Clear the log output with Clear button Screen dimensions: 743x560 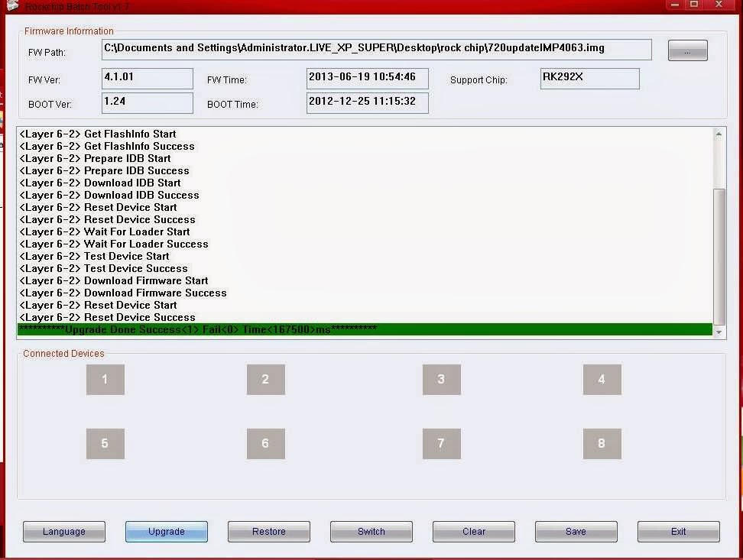473,531
